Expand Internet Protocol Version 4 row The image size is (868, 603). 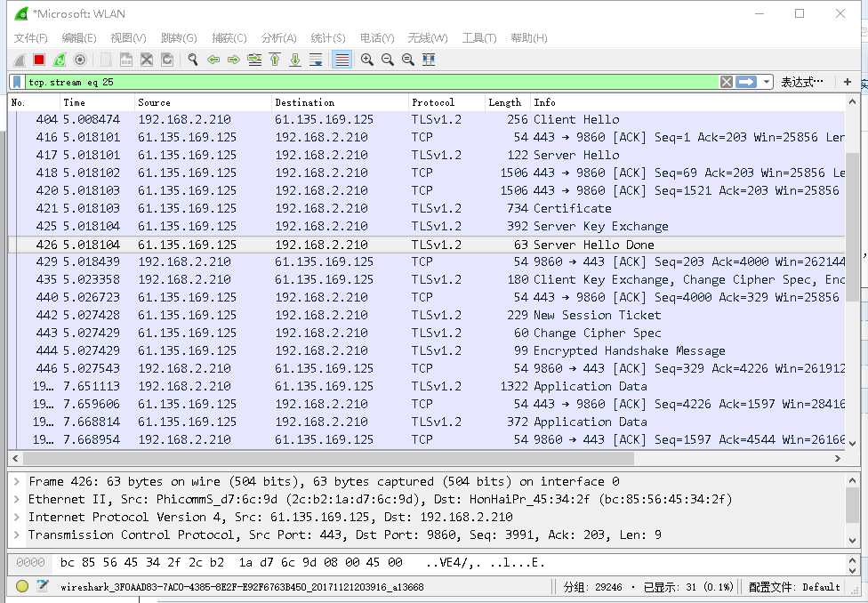click(x=17, y=517)
